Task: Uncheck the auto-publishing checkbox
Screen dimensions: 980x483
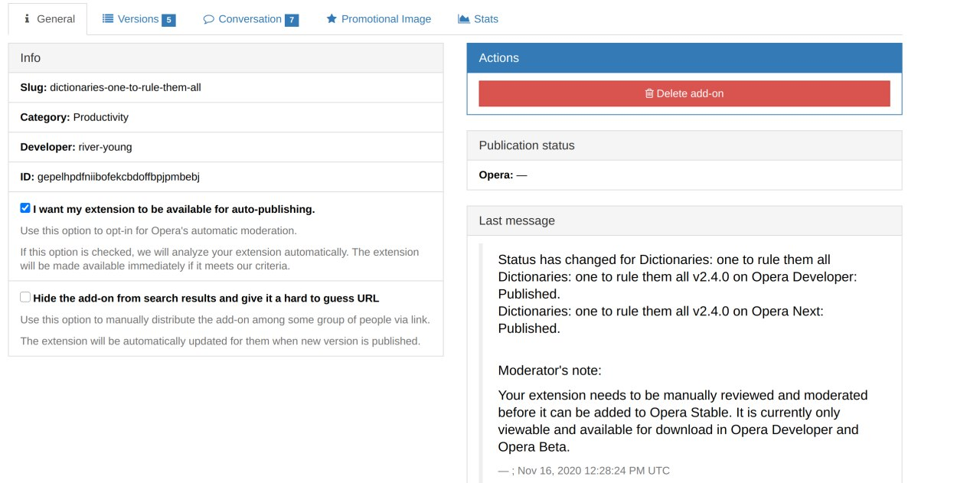Action: point(25,208)
